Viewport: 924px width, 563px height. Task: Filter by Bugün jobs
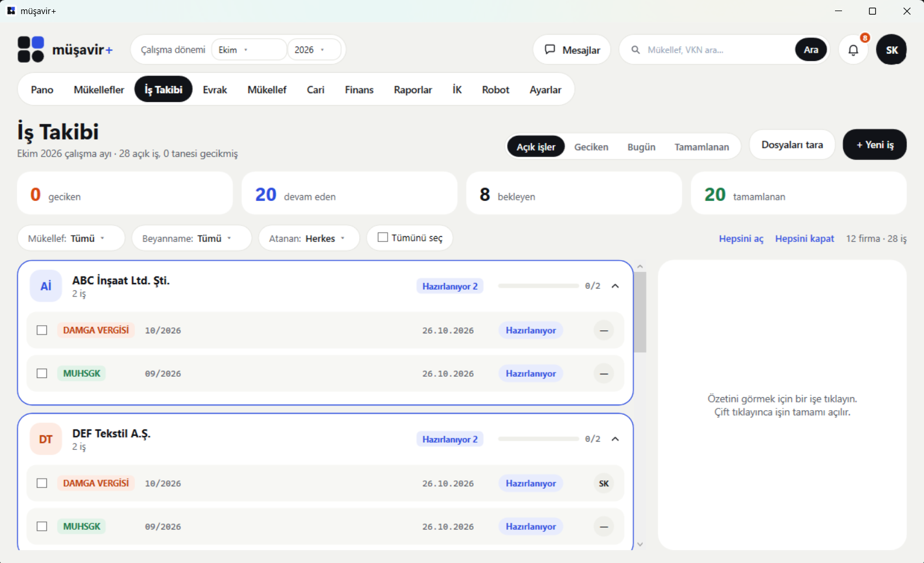pos(641,146)
